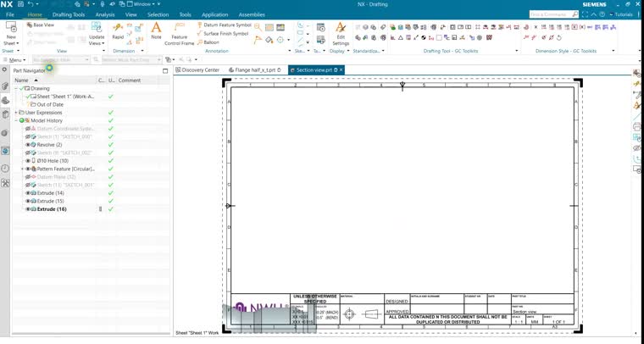Collapse the Model History node
Screen dimensions: 644x344
click(16, 120)
